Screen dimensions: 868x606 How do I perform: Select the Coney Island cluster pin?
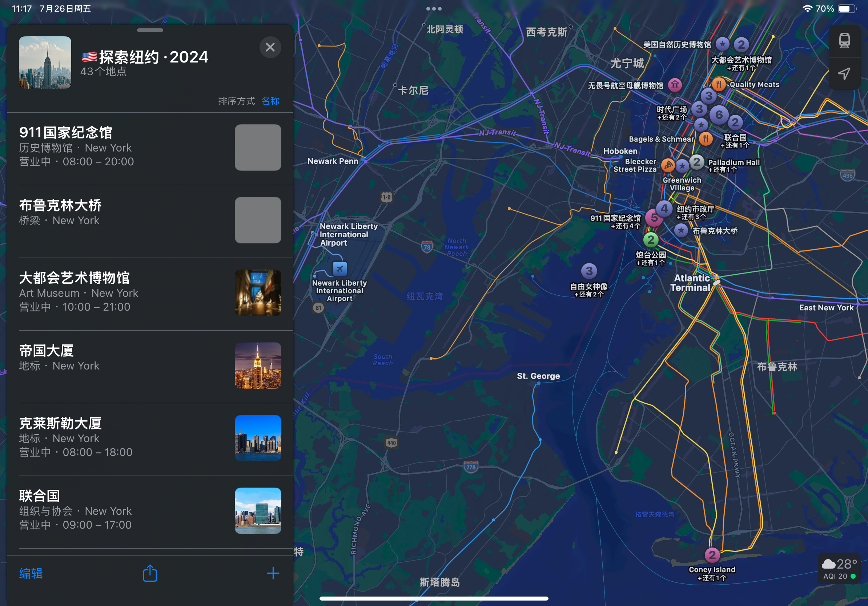[712, 555]
